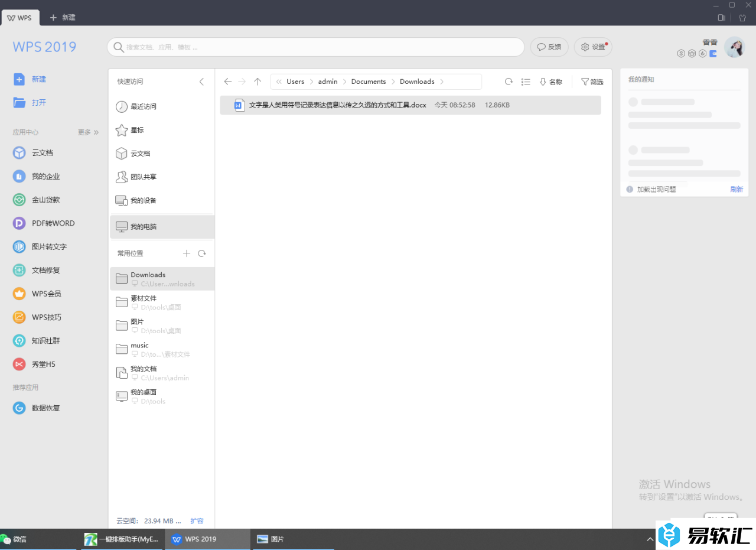Click the crown badge under username
This screenshot has width=756, height=550.
[x=692, y=53]
